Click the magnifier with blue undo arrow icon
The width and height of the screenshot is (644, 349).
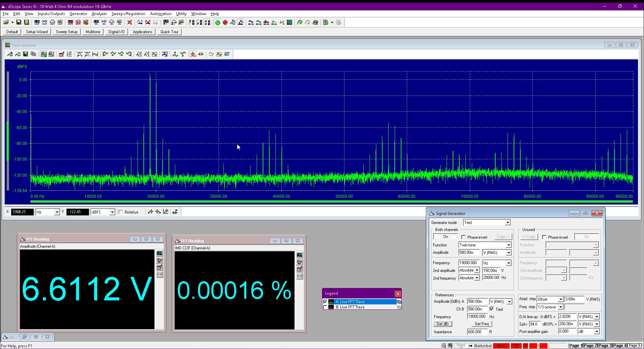[x=165, y=54]
